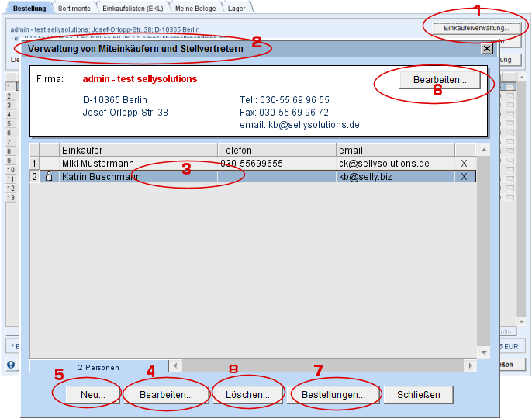This screenshot has height=419, width=532.
Task: Click email kb@selly.biz cell
Action: 365,177
